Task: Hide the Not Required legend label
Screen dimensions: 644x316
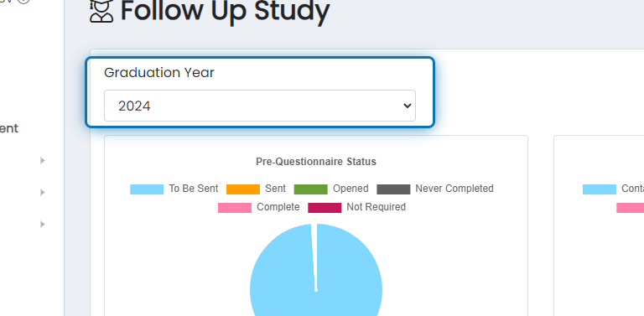Action: 376,207
